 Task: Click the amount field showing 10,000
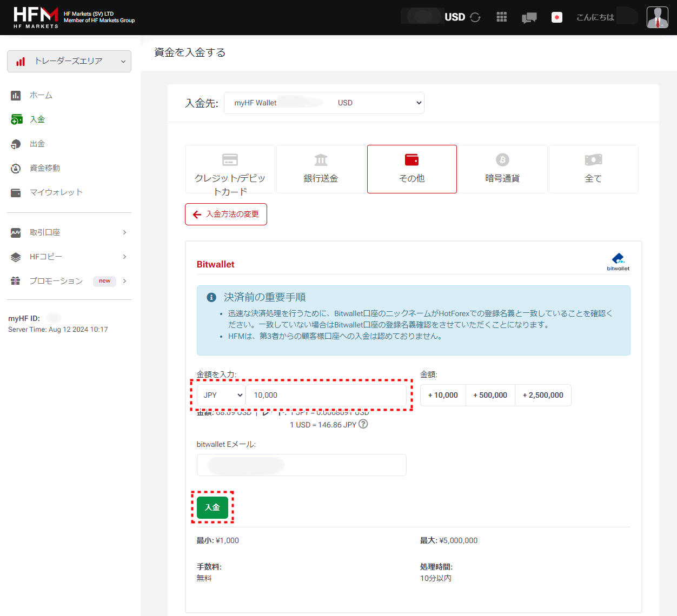tap(326, 395)
